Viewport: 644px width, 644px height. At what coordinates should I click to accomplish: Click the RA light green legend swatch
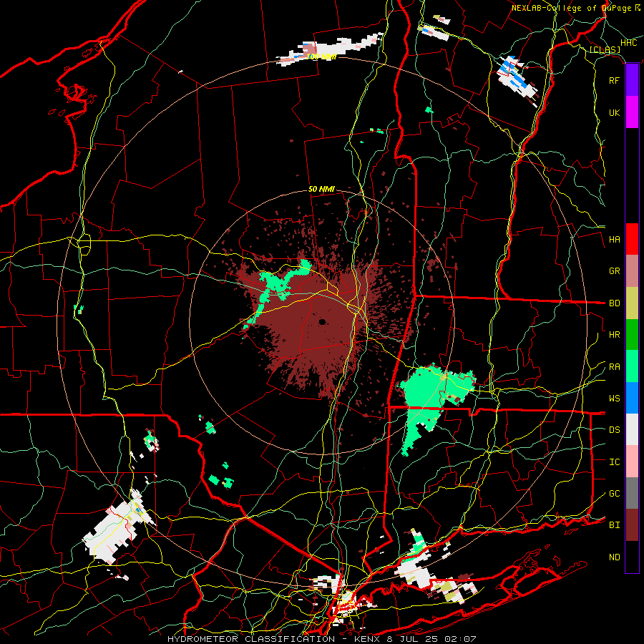pos(632,366)
